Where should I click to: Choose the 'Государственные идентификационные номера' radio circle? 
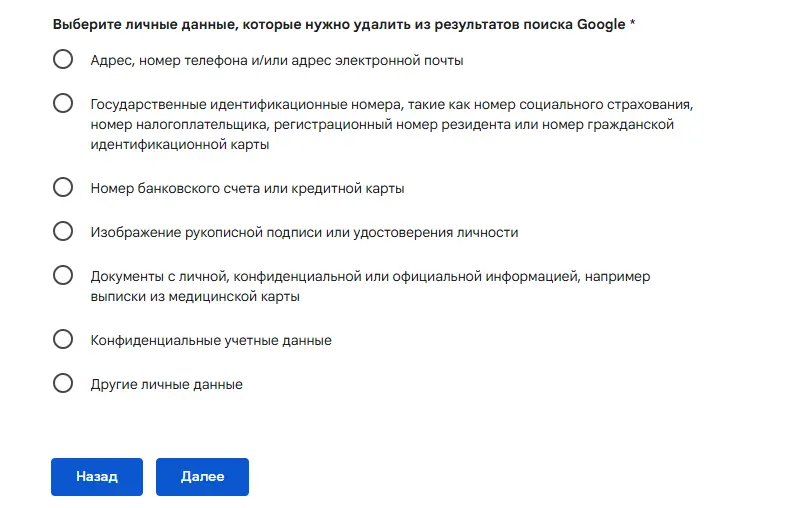click(x=63, y=103)
